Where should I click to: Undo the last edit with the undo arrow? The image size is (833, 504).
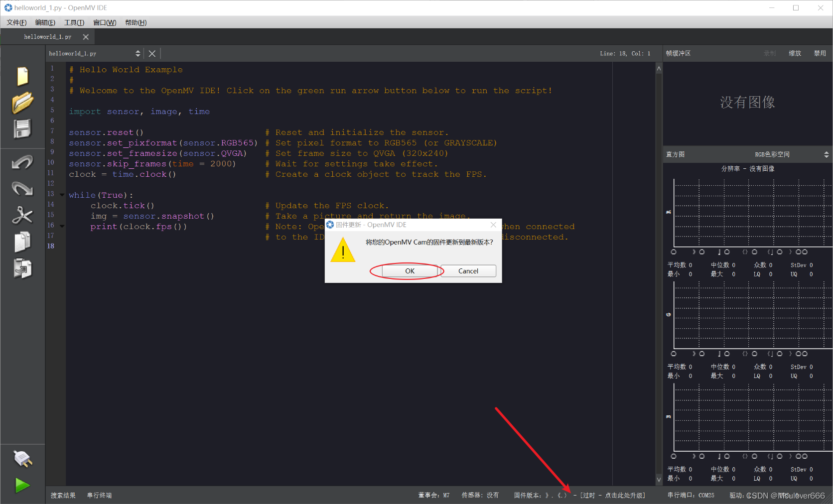(22, 162)
